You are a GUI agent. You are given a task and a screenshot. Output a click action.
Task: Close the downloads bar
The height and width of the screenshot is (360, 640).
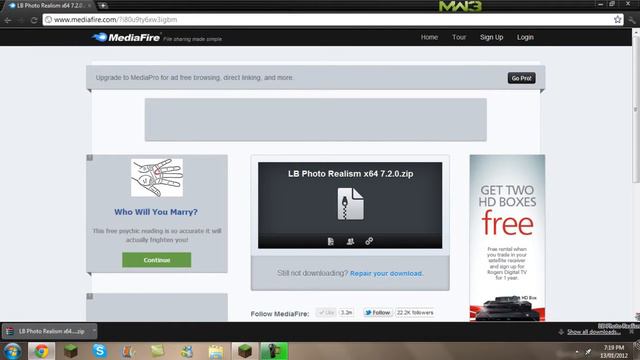tap(632, 332)
